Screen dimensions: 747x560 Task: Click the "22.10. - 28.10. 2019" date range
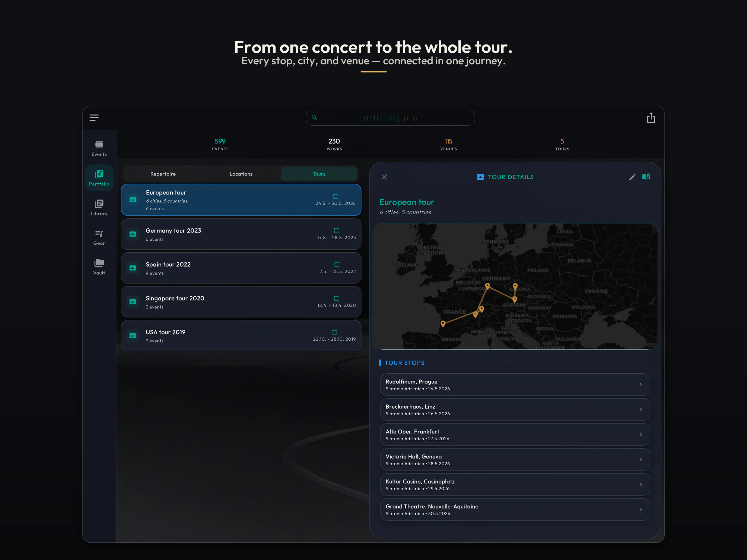click(334, 339)
